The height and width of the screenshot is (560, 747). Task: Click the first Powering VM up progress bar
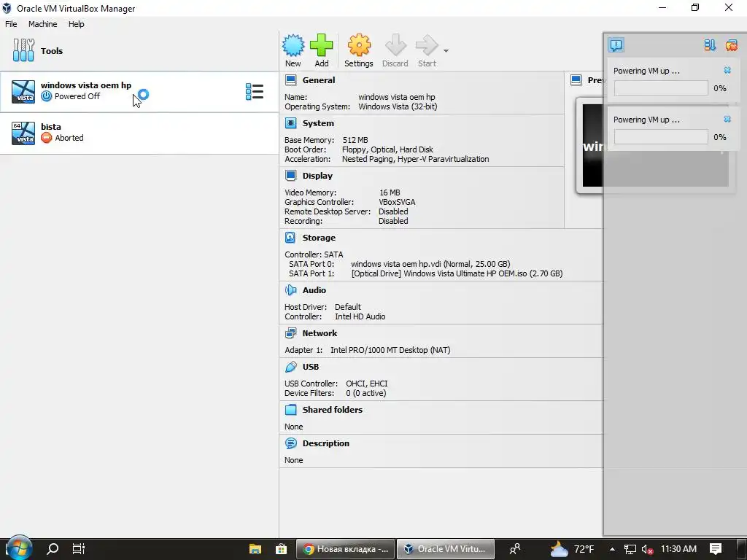tap(661, 88)
